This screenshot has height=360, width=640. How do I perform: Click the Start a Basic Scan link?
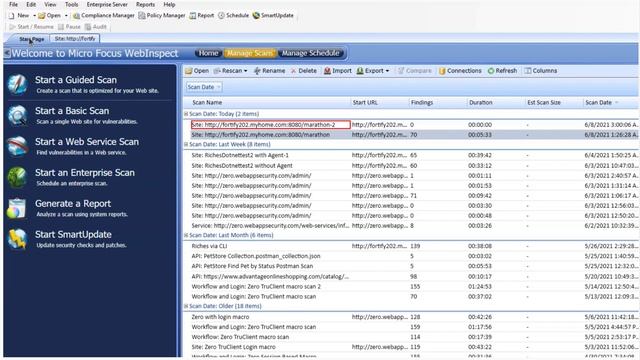click(x=72, y=111)
